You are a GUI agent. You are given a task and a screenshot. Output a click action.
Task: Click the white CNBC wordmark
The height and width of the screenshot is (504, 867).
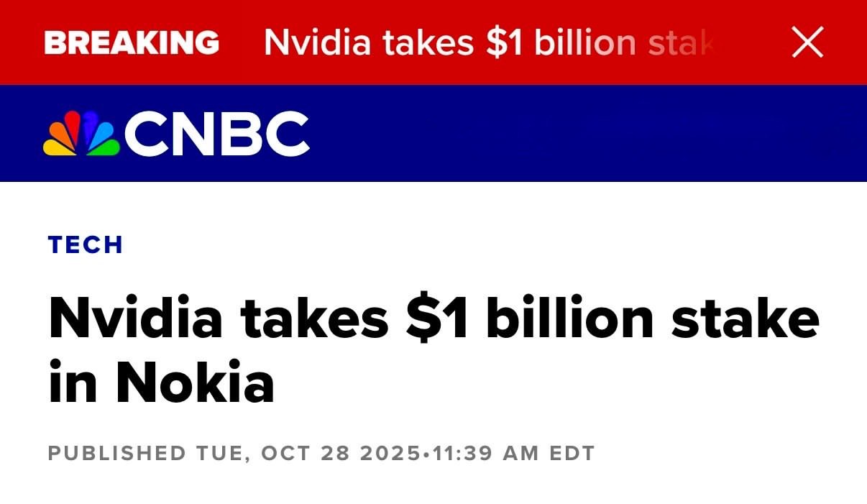click(x=217, y=134)
